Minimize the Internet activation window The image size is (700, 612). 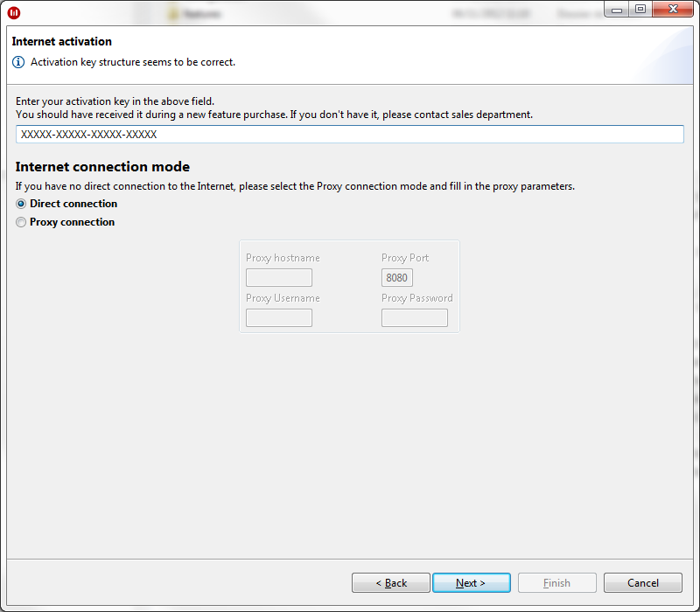(617, 10)
